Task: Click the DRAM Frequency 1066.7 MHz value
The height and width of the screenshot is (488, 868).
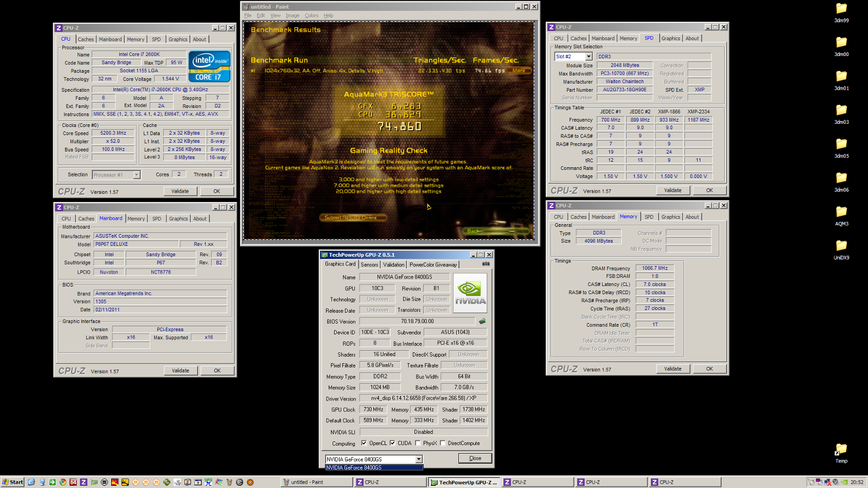Action: click(655, 268)
